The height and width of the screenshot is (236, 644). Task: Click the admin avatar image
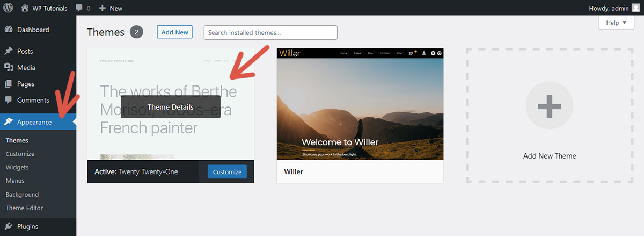pos(636,8)
